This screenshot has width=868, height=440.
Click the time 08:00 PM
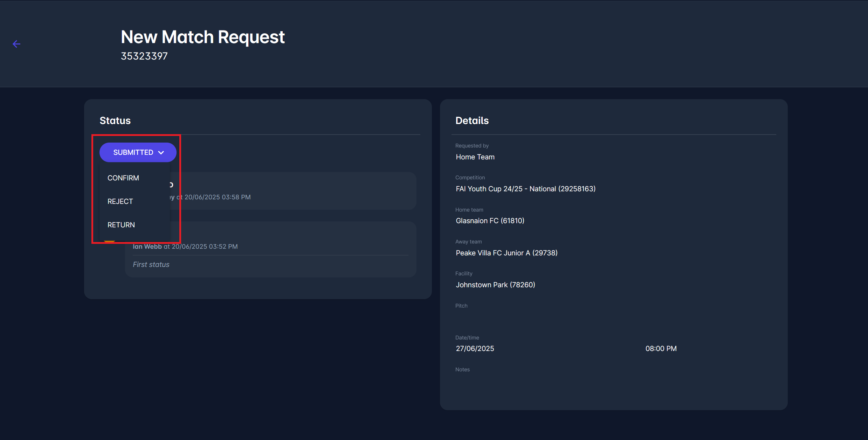click(x=661, y=349)
